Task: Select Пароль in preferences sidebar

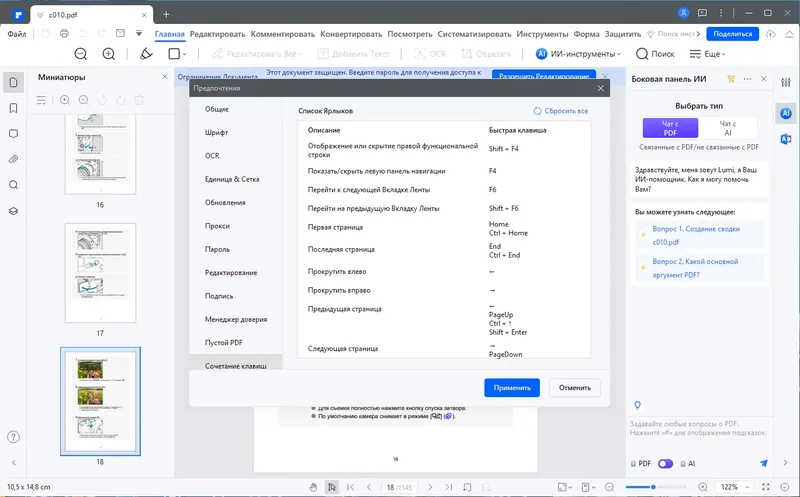Action: coord(217,250)
